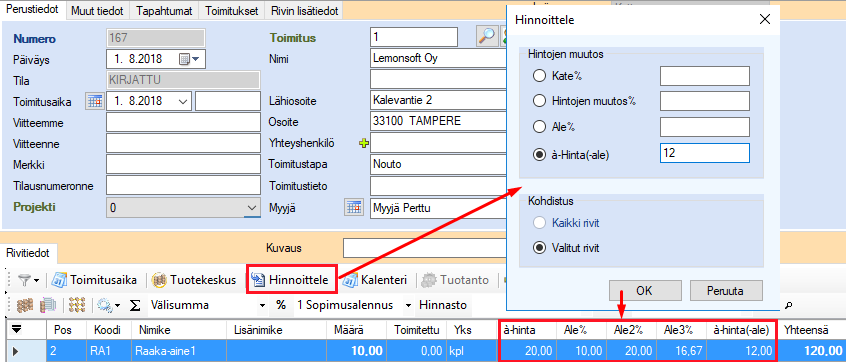
Task: Click the Toimitustapa field showing Nouto
Action: 439,164
